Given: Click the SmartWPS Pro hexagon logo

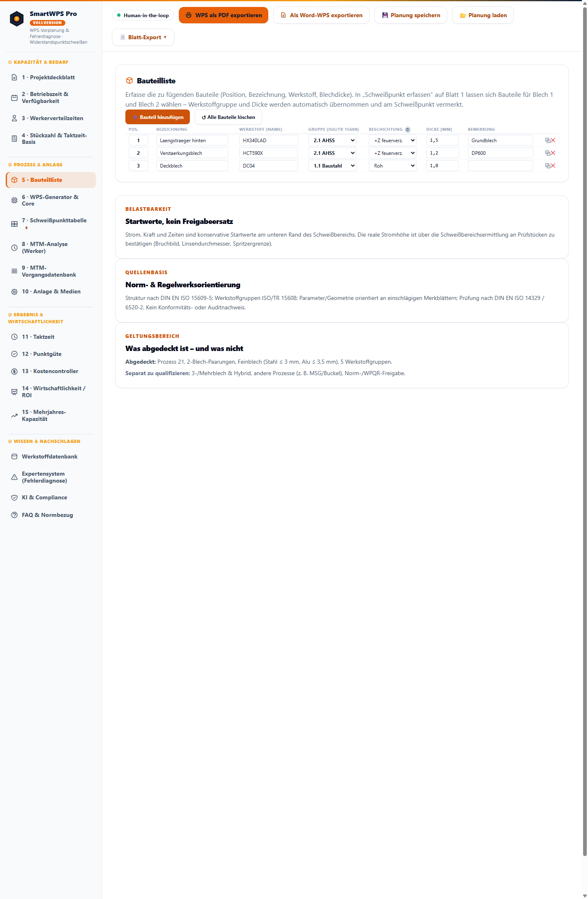Looking at the screenshot, I should click(17, 19).
